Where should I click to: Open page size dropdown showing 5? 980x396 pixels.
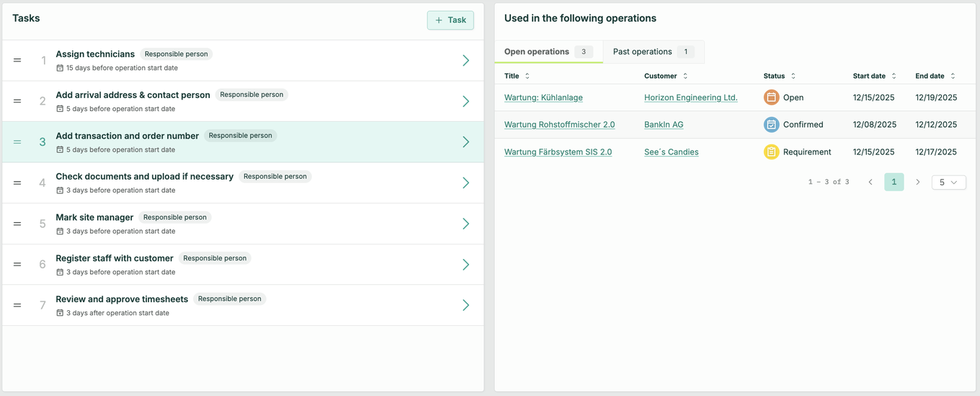948,182
